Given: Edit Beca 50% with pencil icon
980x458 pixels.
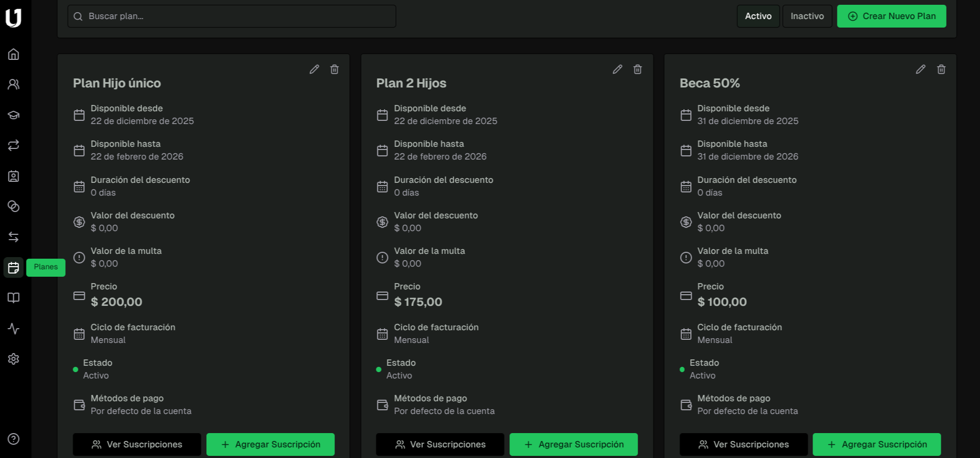Looking at the screenshot, I should 921,69.
